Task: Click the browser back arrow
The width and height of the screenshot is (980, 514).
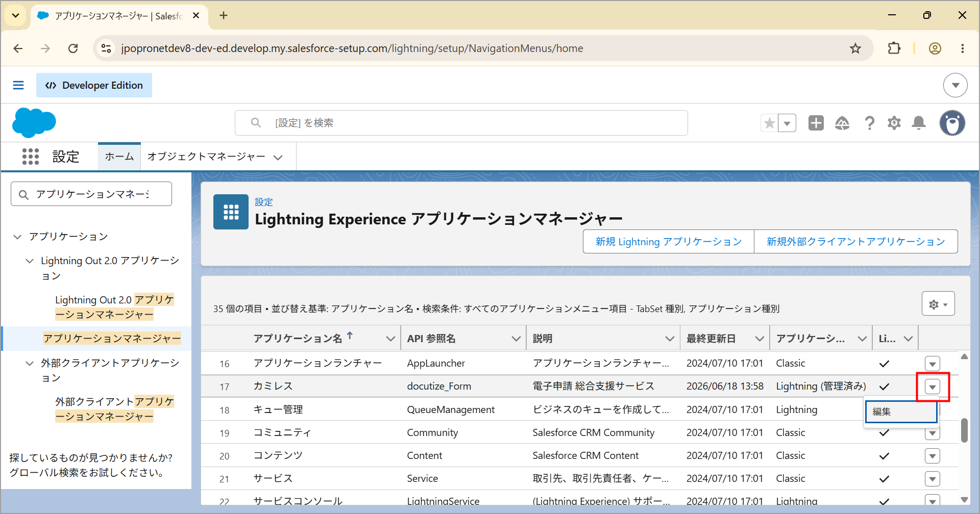Action: click(x=18, y=48)
